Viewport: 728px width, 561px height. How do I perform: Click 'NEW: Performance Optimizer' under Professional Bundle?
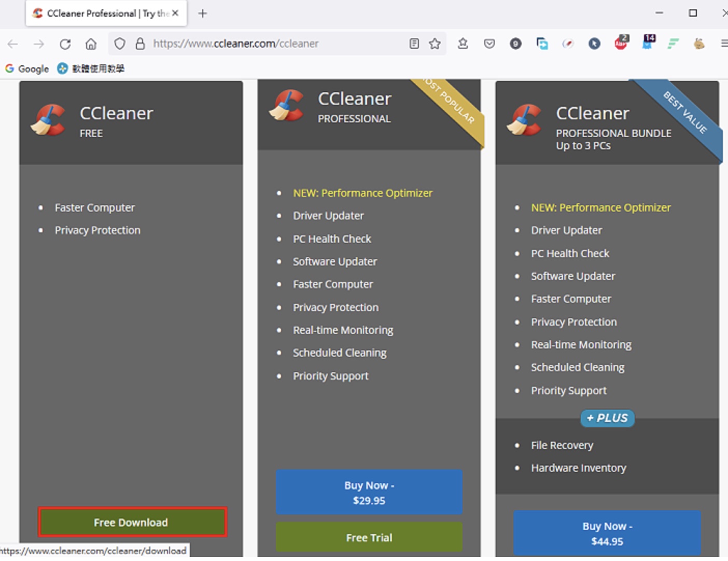click(601, 207)
